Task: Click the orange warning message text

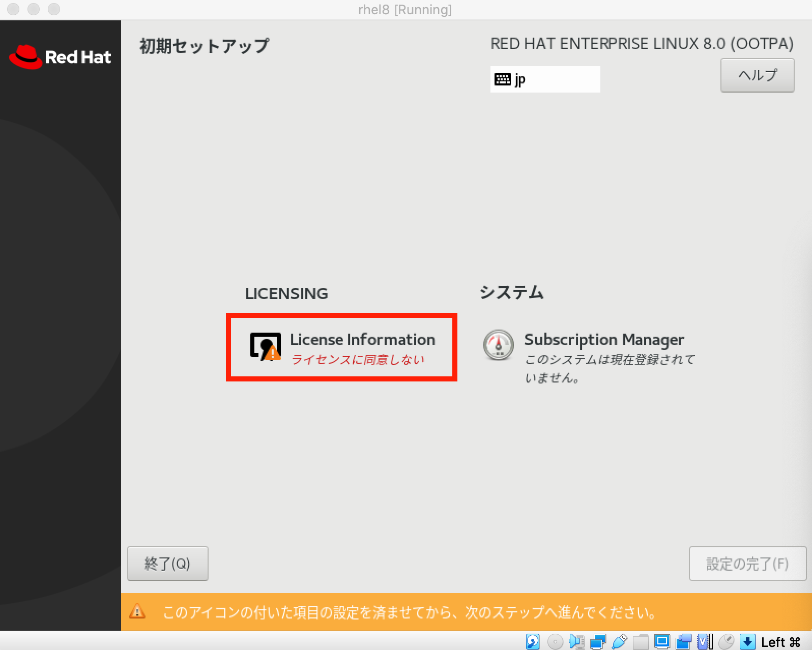Action: point(410,612)
